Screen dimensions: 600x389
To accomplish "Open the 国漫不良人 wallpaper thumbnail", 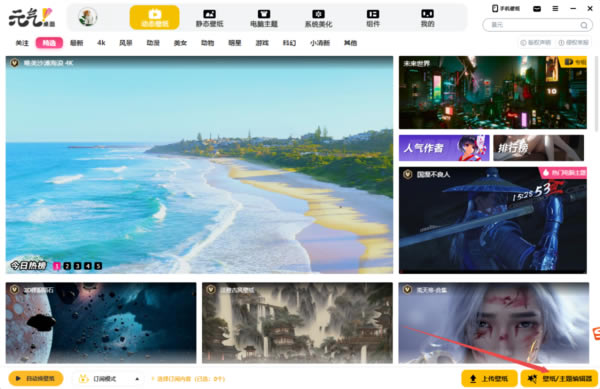I will [492, 220].
